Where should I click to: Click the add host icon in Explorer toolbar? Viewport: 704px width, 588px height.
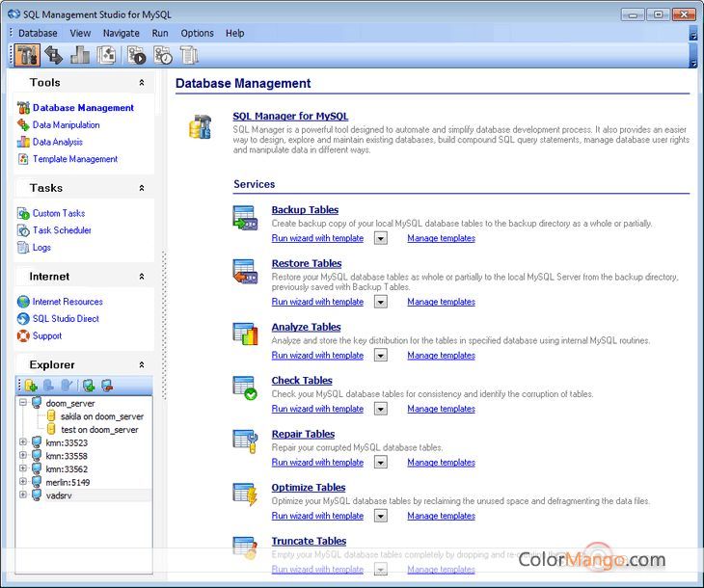31,386
